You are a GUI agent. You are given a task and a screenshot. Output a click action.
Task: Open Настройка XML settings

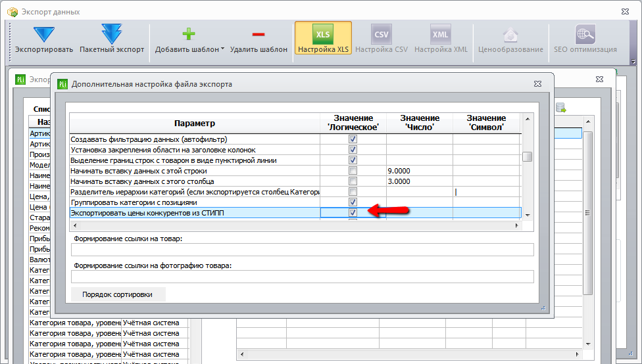[441, 39]
